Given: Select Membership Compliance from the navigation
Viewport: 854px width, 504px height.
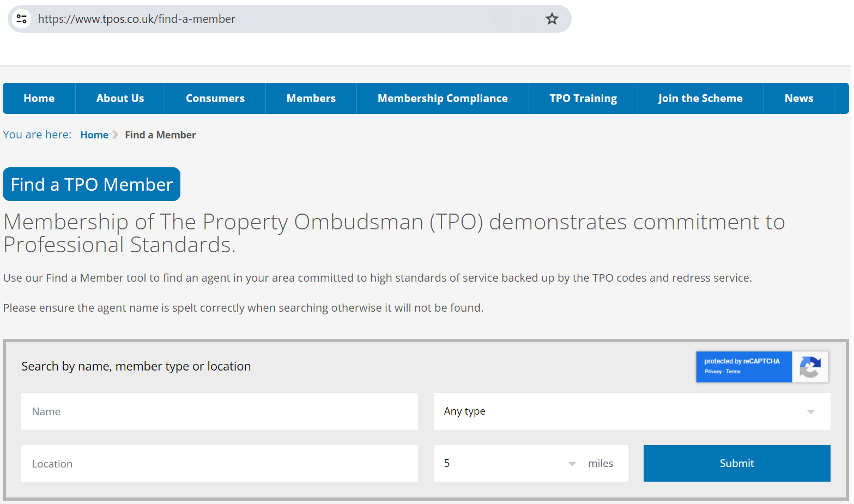Looking at the screenshot, I should 442,98.
